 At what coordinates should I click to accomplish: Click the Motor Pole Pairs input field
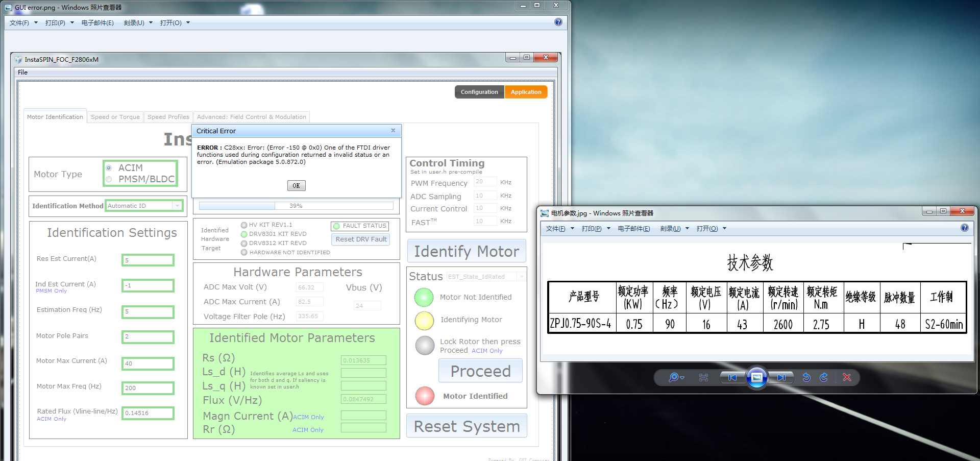(148, 337)
